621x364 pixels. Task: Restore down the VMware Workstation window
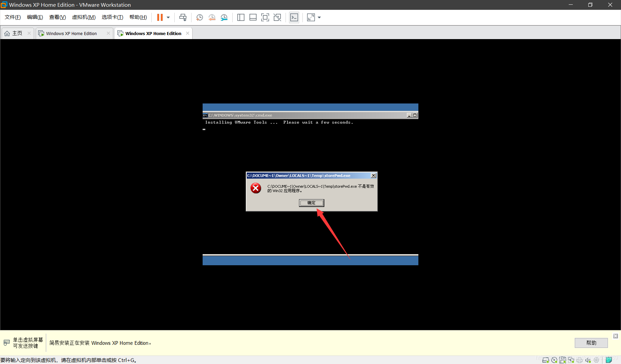[590, 5]
